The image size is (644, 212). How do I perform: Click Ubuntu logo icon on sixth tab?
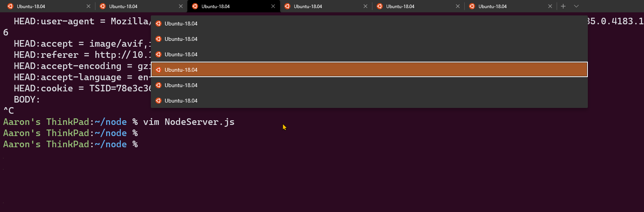472,6
